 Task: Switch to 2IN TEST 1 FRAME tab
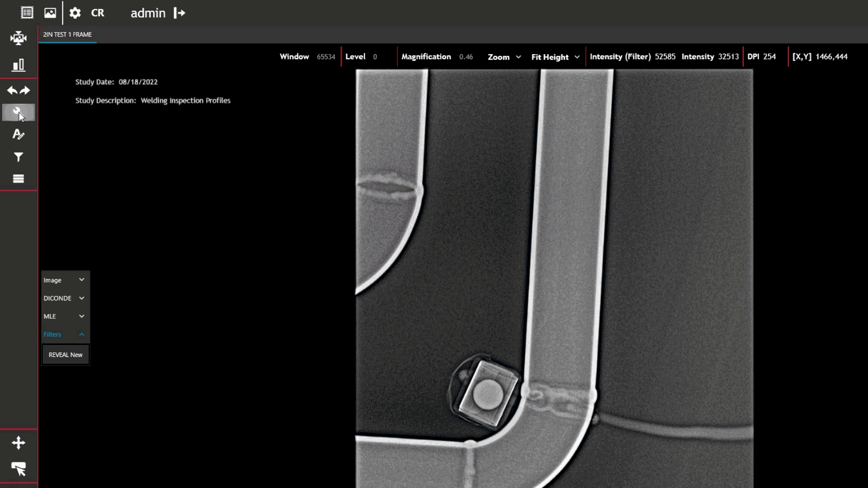(67, 34)
